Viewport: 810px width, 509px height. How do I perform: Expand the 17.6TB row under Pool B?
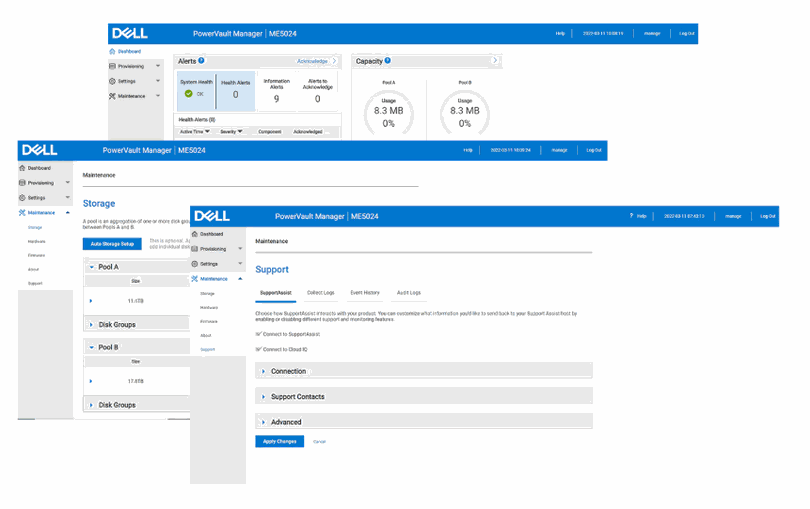click(91, 381)
